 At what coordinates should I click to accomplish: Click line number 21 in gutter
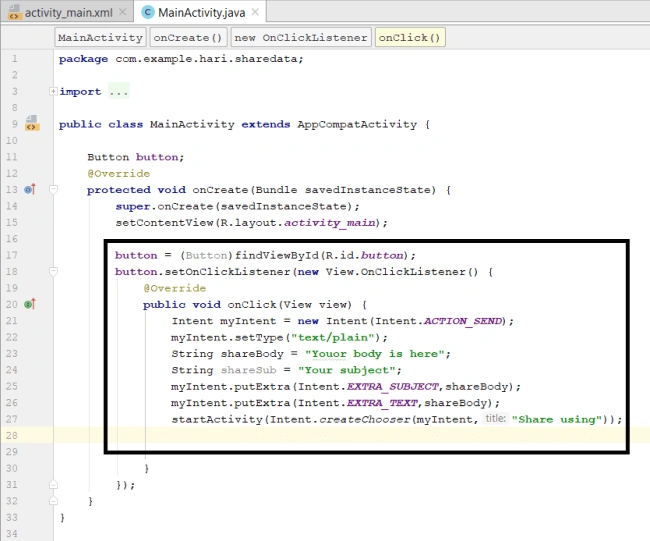coord(12,321)
